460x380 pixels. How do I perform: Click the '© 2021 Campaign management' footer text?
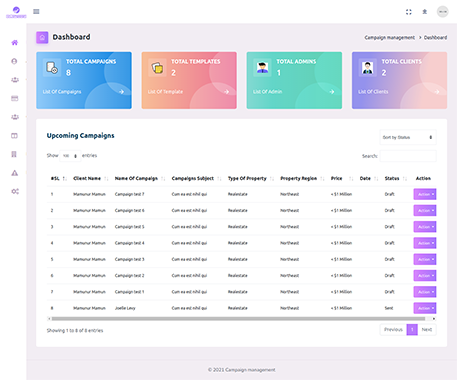point(242,370)
